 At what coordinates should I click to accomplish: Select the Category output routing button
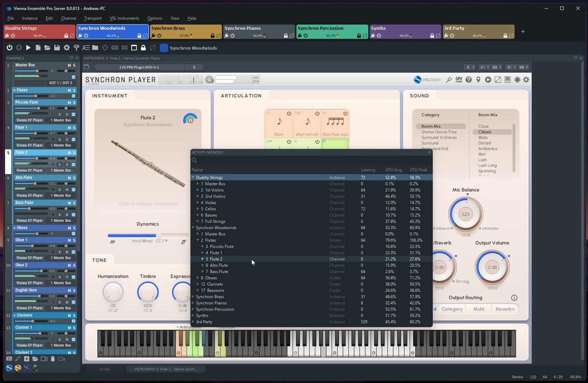coord(452,309)
